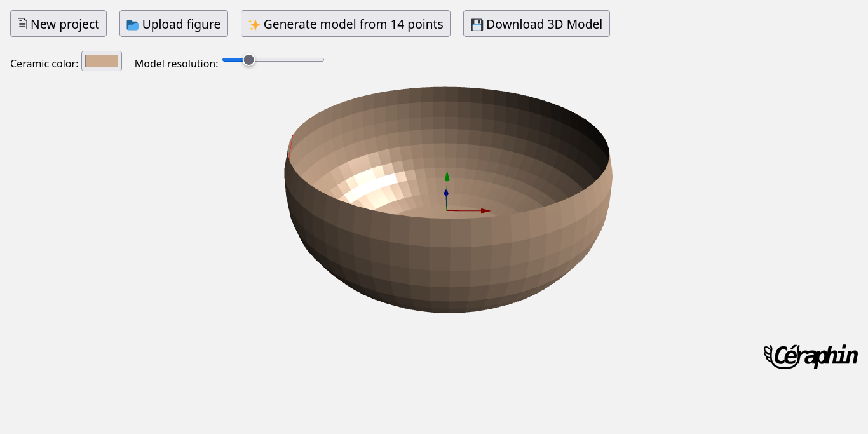Open the Ceramic color picker swatch

[x=102, y=61]
